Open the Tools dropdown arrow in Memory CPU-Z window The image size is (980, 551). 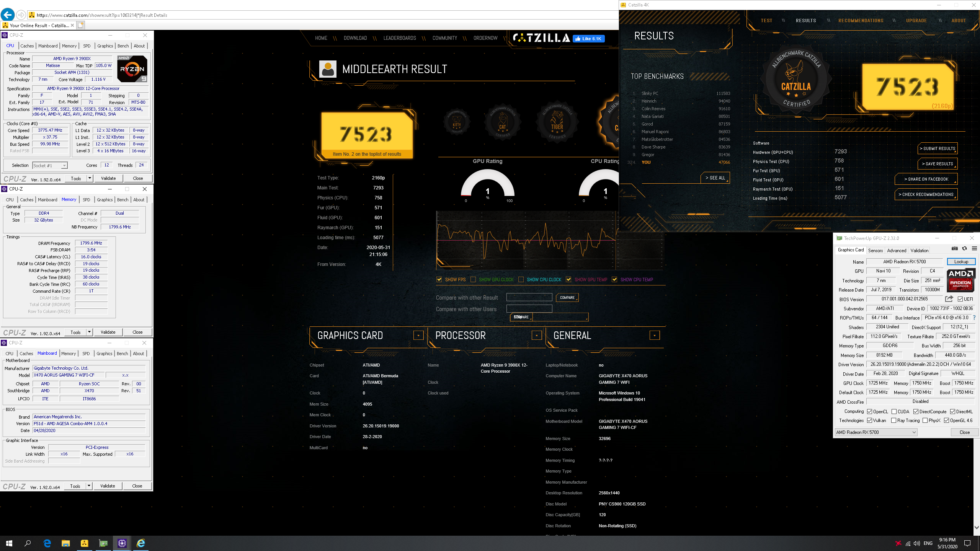(x=89, y=332)
